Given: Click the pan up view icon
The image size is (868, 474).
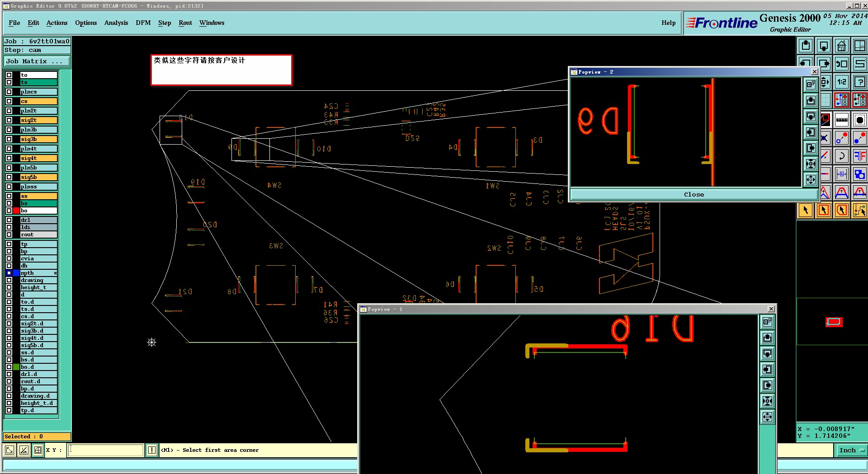Looking at the screenshot, I should 806,46.
